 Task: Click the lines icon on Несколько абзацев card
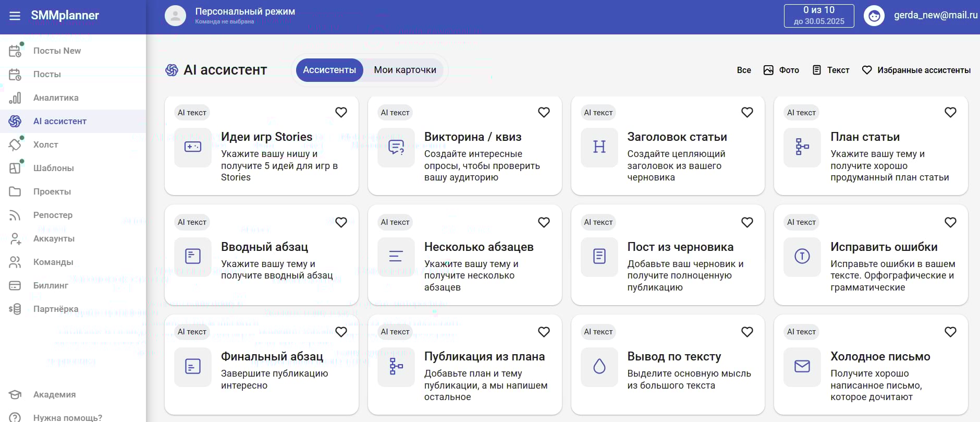(396, 257)
